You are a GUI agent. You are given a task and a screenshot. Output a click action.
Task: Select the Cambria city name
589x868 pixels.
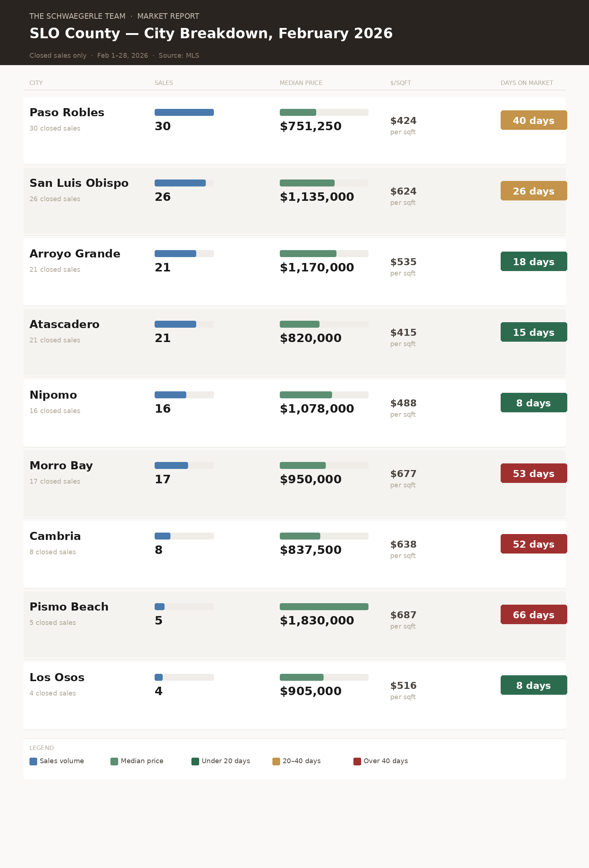[x=55, y=536]
